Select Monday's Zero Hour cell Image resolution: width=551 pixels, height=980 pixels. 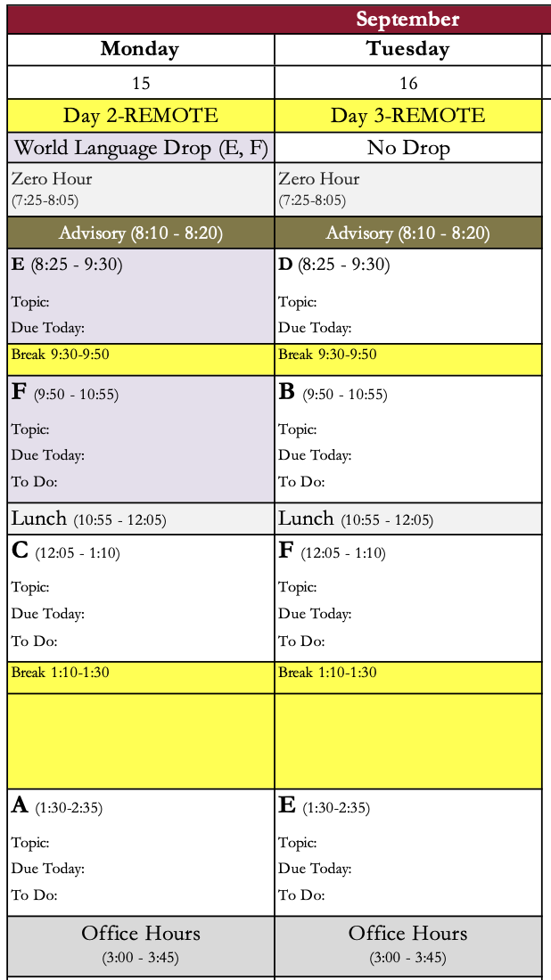141,189
